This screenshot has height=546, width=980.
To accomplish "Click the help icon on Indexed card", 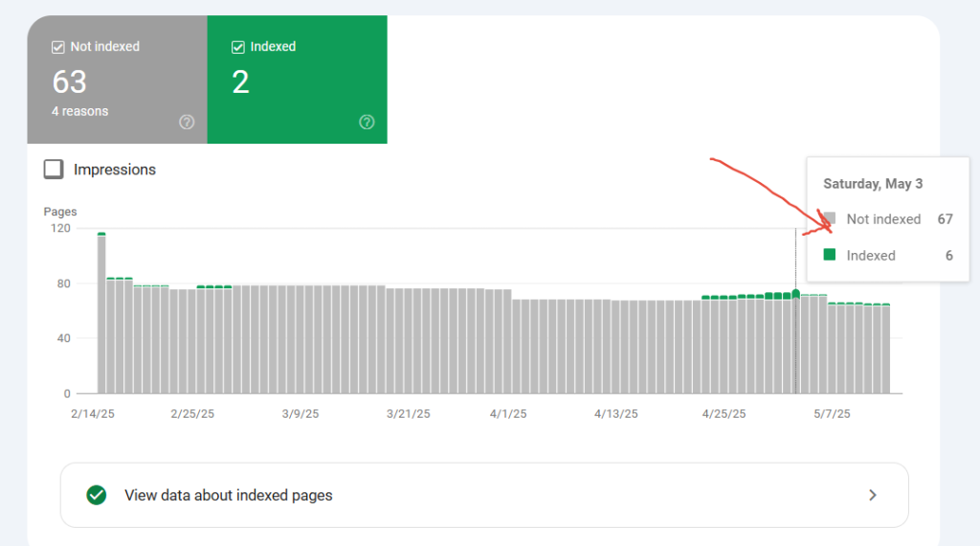I will (x=367, y=122).
